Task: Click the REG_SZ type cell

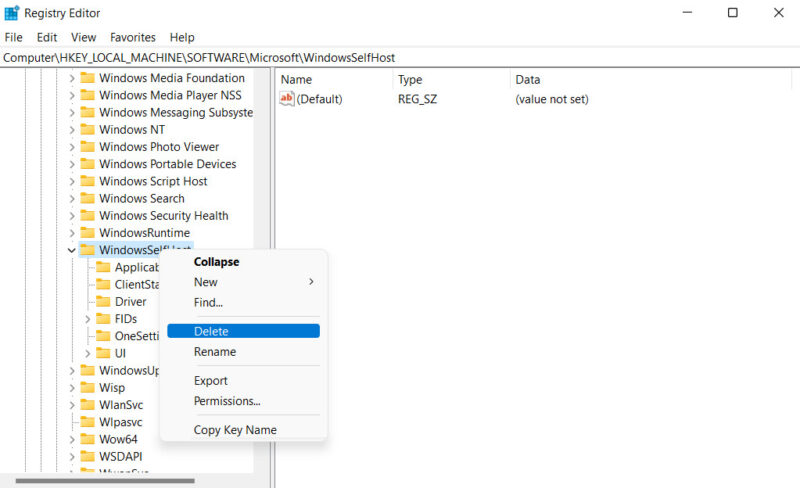Action: [417, 99]
